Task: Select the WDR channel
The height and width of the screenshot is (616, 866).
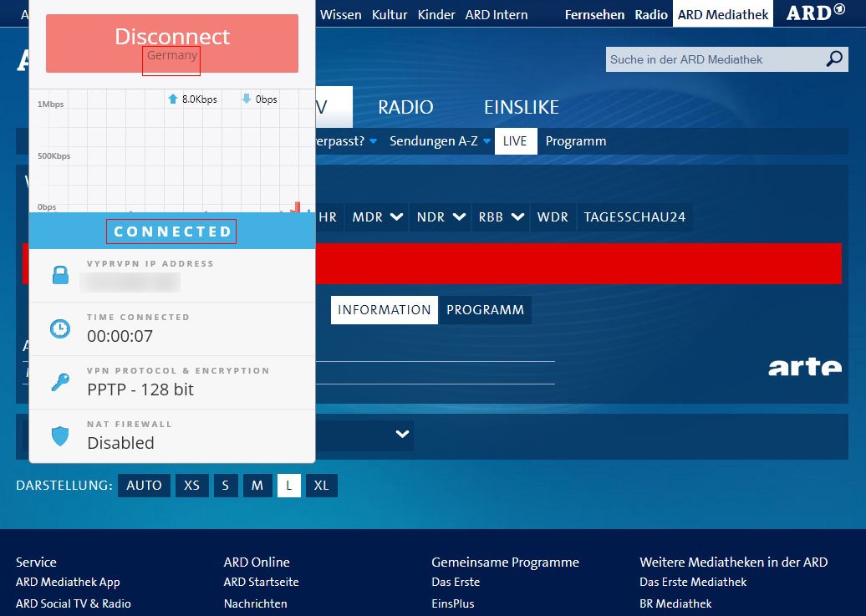Action: [553, 217]
